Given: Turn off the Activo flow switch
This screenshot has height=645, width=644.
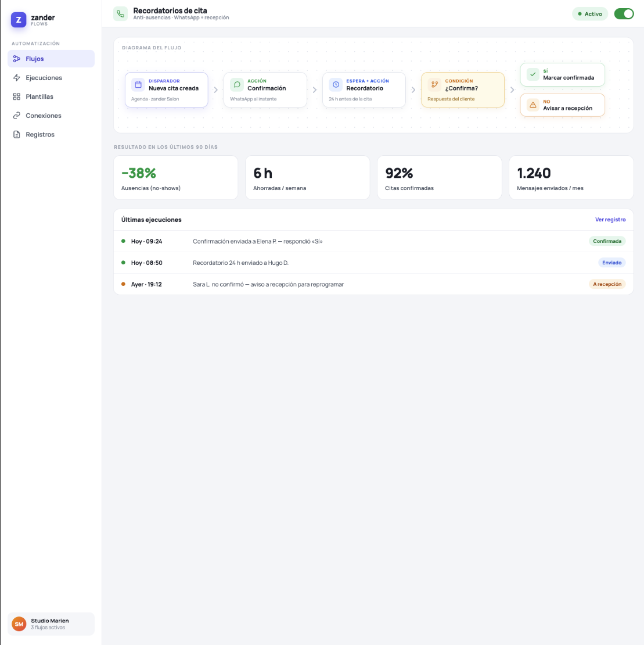Looking at the screenshot, I should click(x=624, y=13).
